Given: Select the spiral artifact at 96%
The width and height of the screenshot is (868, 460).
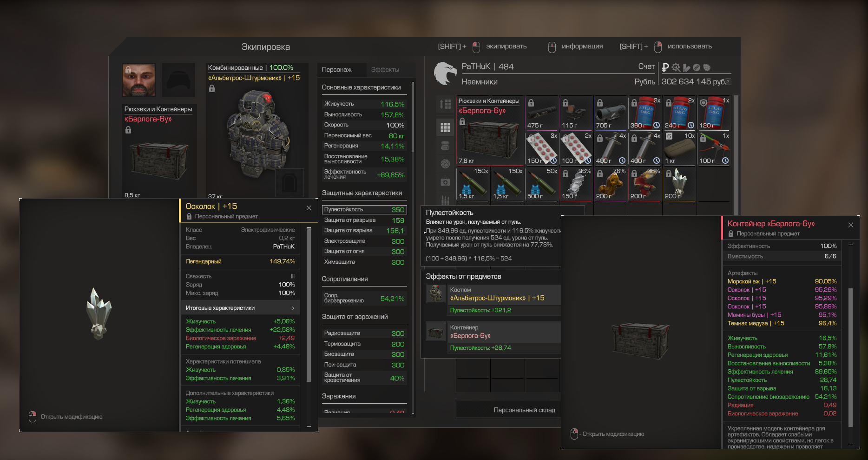Looking at the screenshot, I should pos(576,184).
